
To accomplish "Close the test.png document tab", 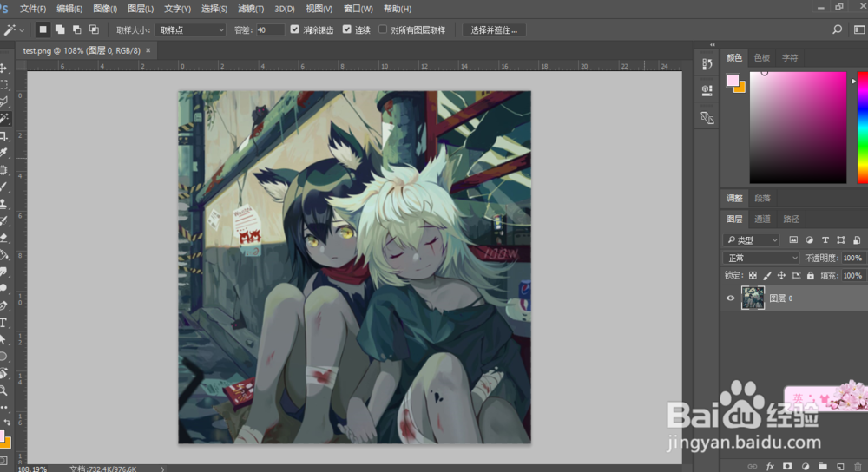I will pyautogui.click(x=148, y=50).
